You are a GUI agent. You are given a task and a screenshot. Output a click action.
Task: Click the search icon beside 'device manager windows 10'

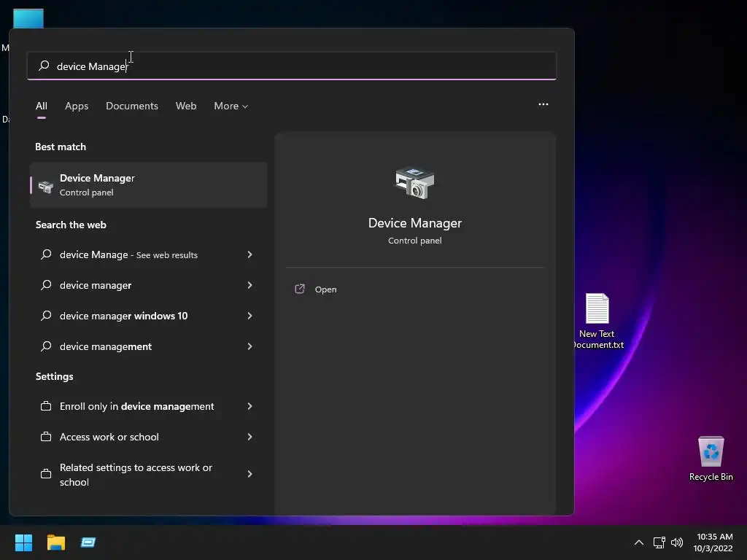click(46, 316)
